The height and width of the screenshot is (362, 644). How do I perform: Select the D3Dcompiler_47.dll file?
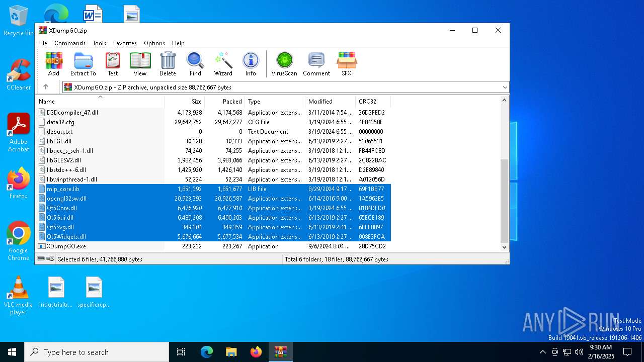click(213, 113)
